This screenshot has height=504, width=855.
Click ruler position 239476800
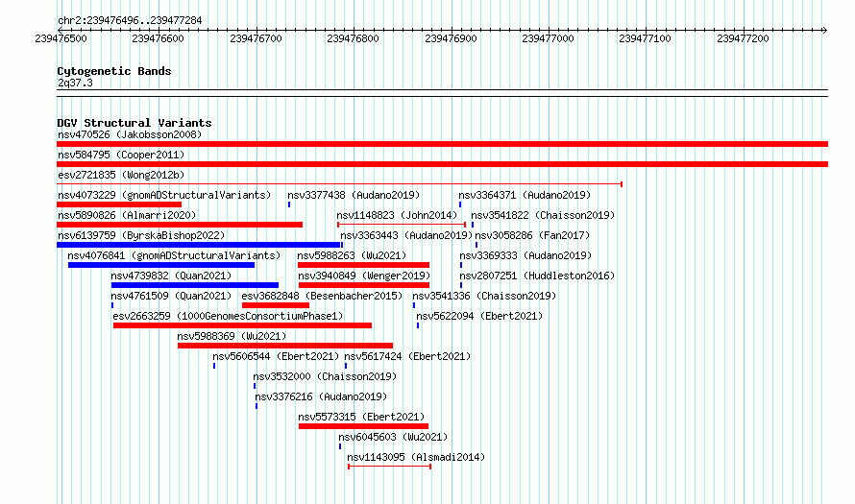[x=353, y=38]
